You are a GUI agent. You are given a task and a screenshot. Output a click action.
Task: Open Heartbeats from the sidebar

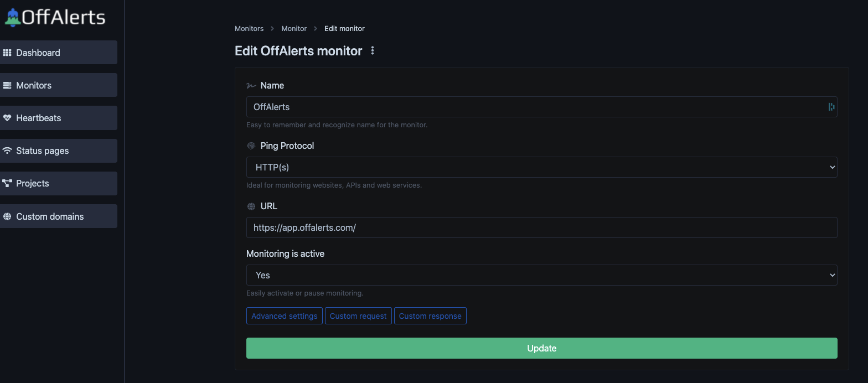58,118
